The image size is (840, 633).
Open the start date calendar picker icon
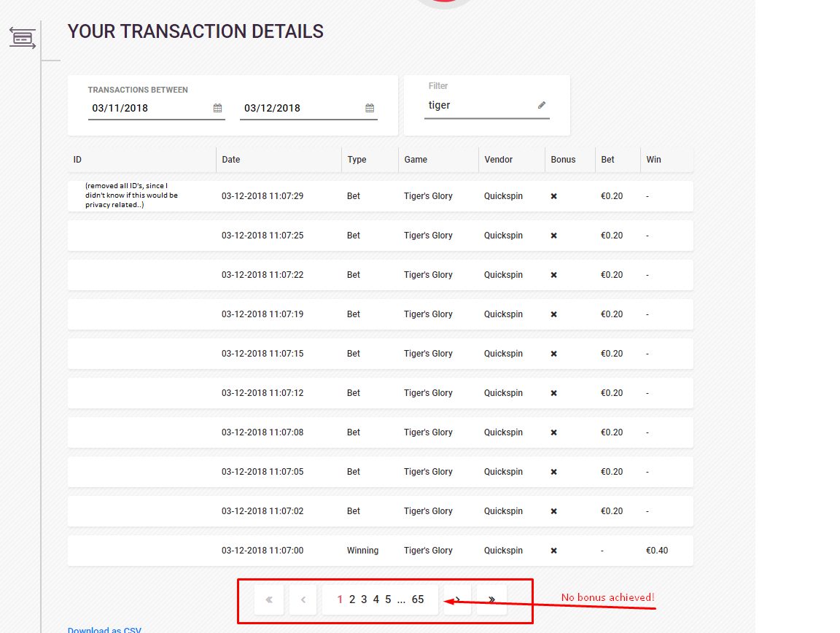coord(217,108)
